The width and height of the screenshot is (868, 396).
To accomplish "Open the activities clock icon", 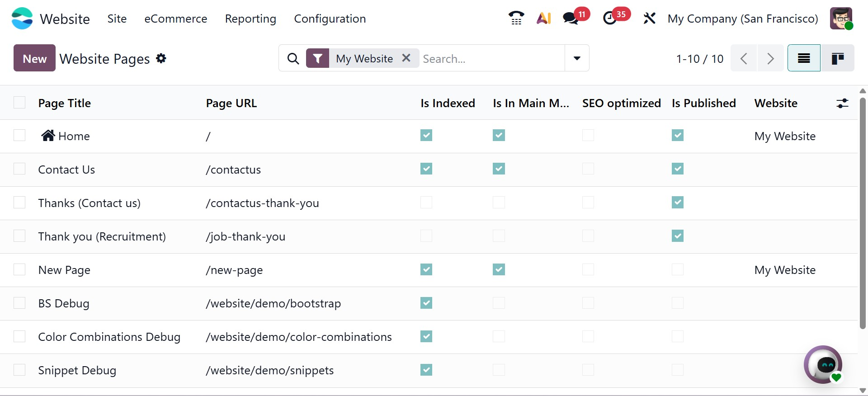I will click(610, 19).
